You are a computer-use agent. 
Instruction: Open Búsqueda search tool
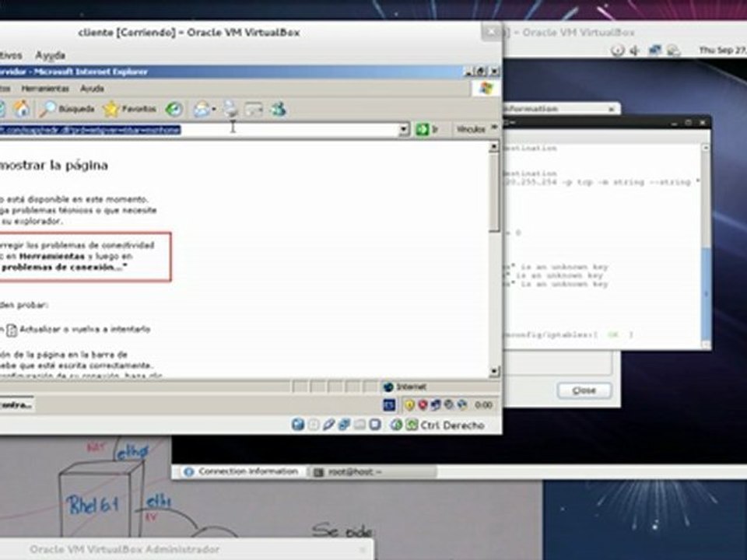point(67,109)
